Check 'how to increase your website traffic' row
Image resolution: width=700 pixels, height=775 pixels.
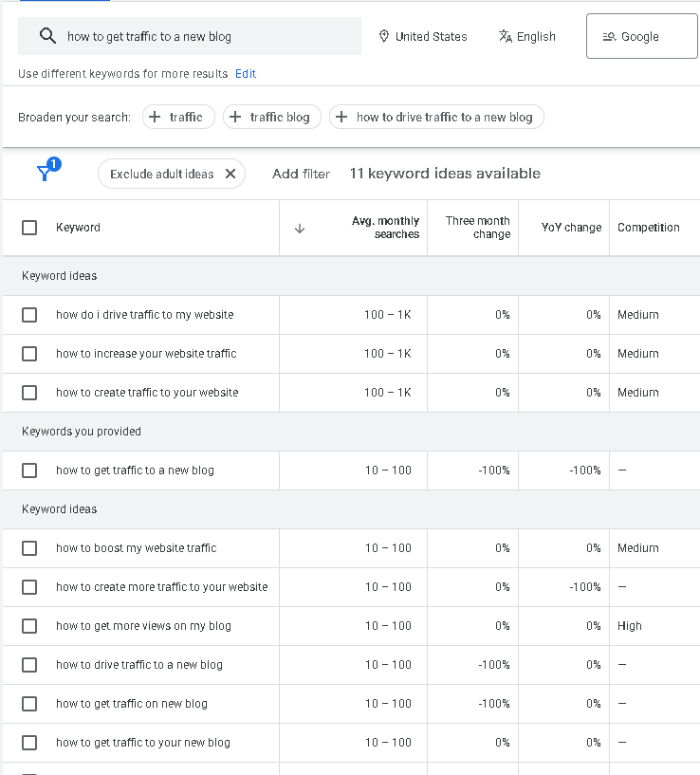(29, 354)
